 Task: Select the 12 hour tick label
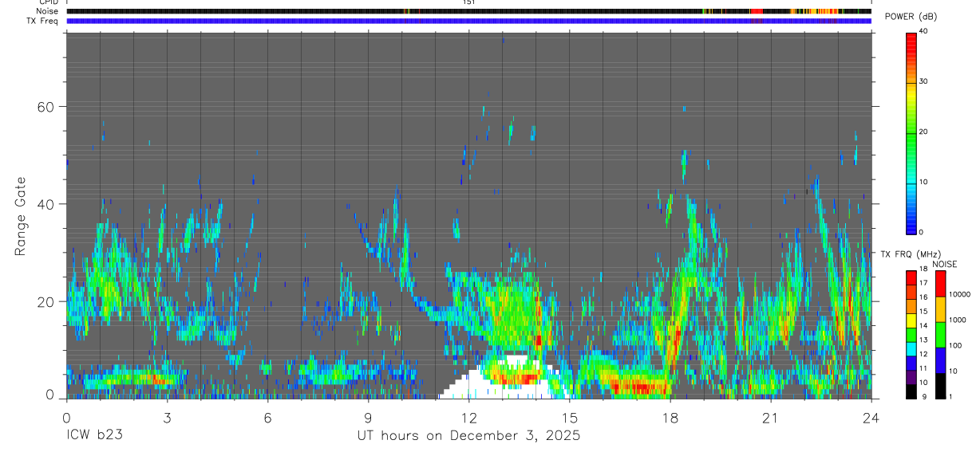coord(469,416)
